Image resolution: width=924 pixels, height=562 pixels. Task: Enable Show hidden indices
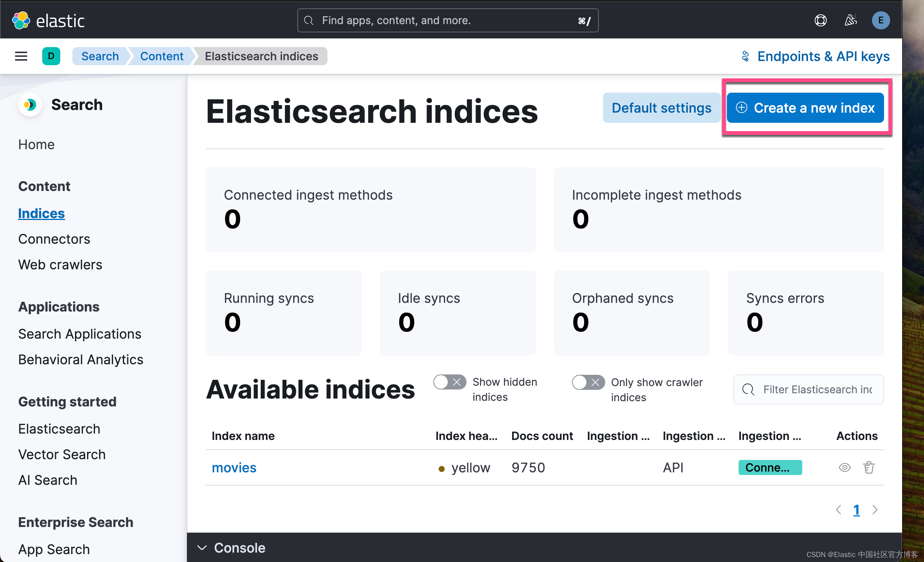point(449,382)
